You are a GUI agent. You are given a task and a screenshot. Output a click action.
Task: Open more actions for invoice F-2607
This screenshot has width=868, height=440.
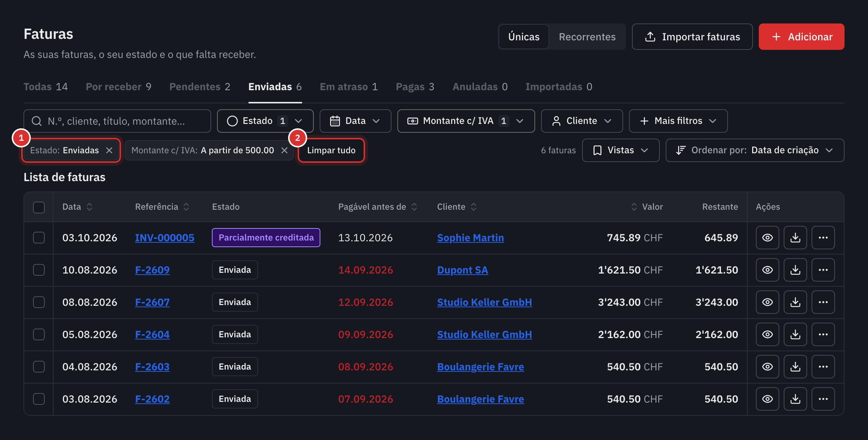point(823,302)
